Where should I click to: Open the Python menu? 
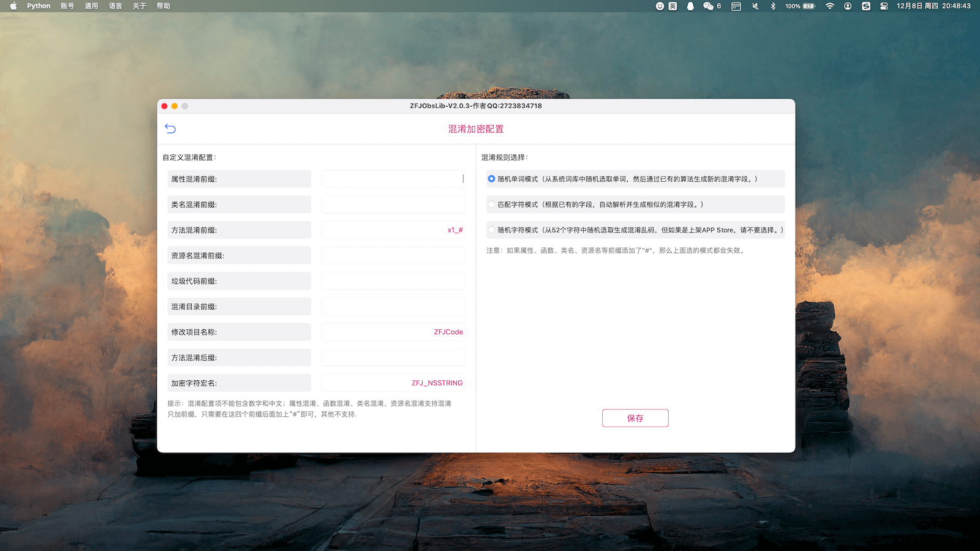[39, 6]
